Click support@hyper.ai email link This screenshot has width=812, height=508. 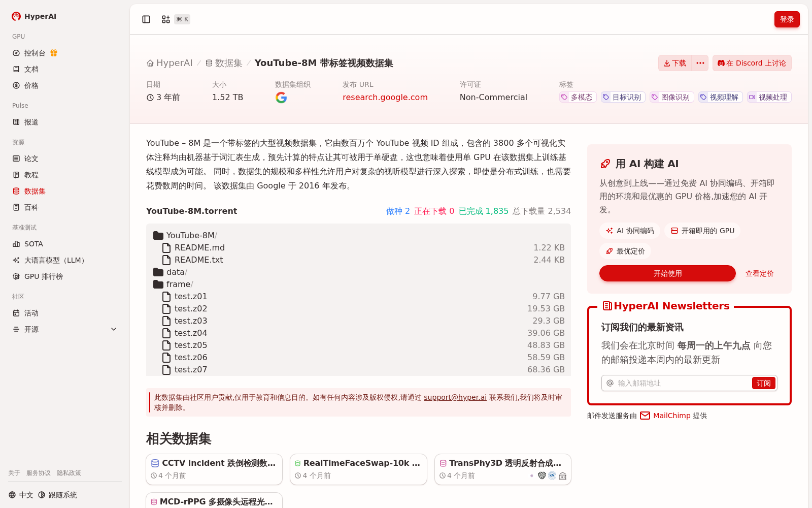[455, 397]
